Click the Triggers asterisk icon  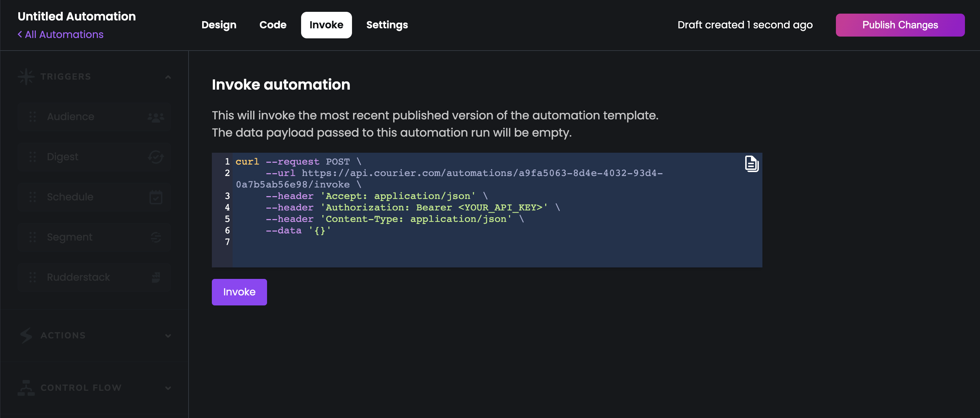tap(26, 77)
